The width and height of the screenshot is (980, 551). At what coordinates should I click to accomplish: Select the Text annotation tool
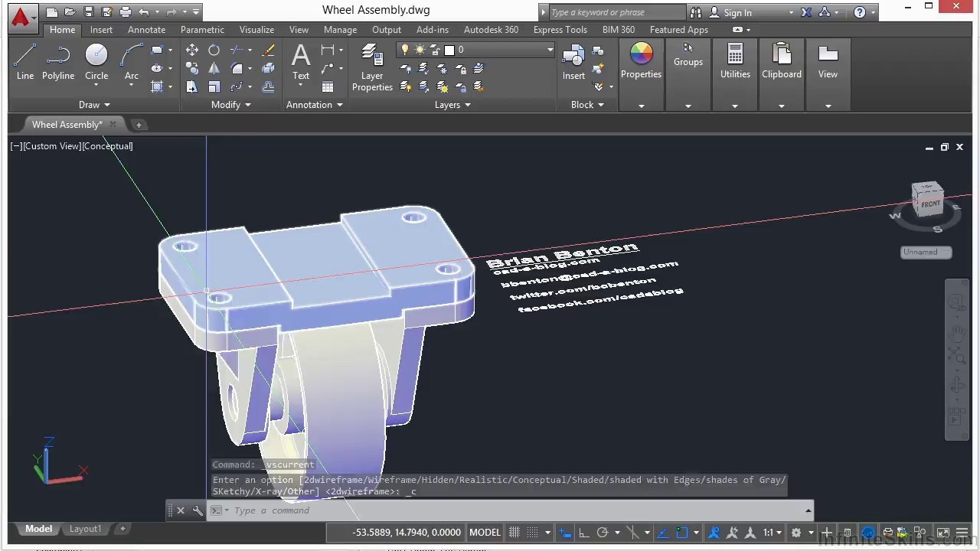(301, 61)
